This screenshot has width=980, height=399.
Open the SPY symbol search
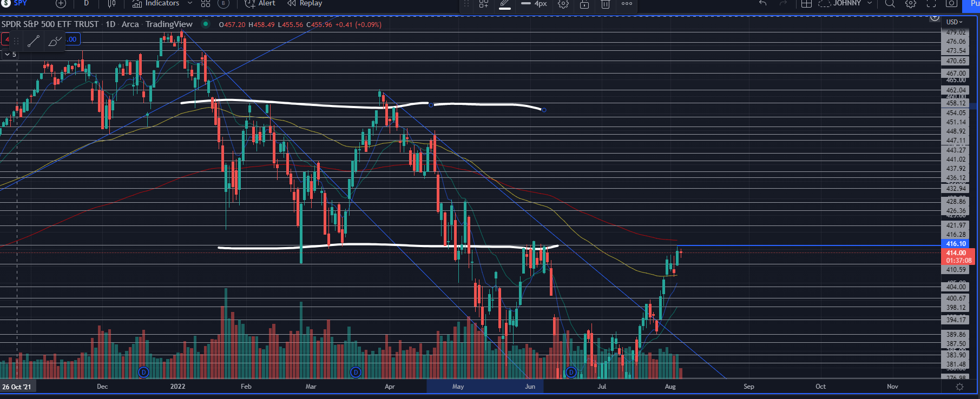click(x=15, y=3)
